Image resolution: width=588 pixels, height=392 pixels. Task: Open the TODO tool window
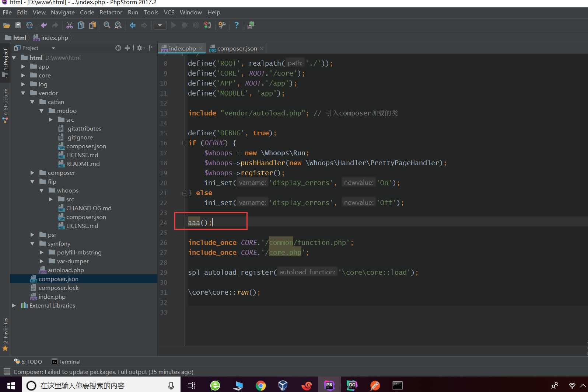[28, 362]
